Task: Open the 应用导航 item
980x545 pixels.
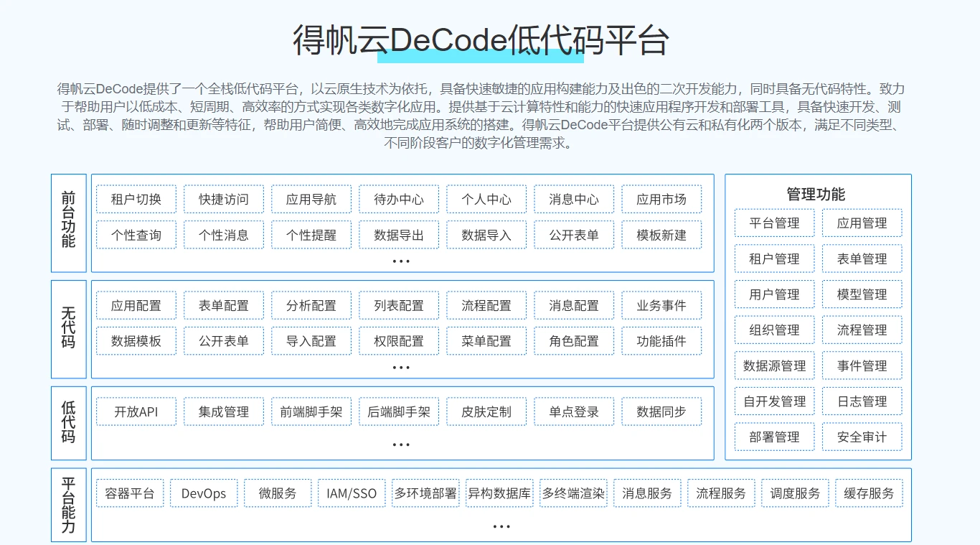Action: click(x=311, y=200)
